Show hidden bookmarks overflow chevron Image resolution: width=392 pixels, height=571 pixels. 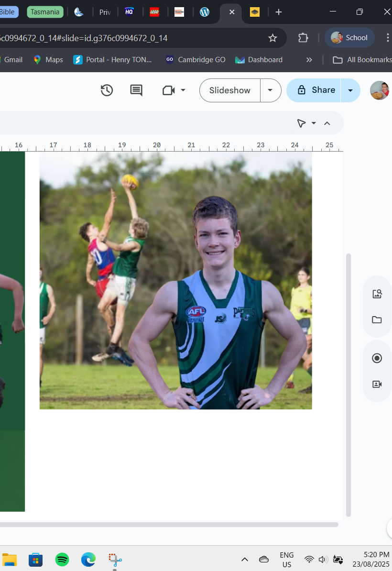[x=309, y=60]
